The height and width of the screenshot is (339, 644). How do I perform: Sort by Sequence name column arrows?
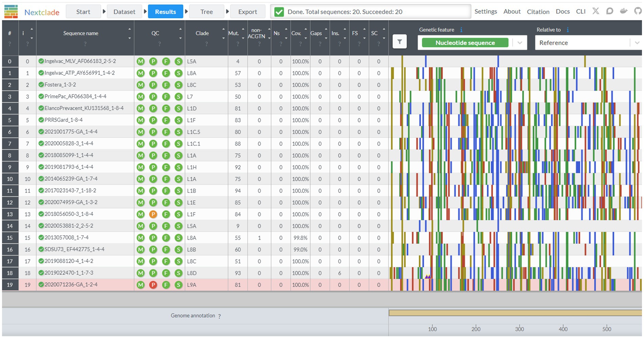129,34
